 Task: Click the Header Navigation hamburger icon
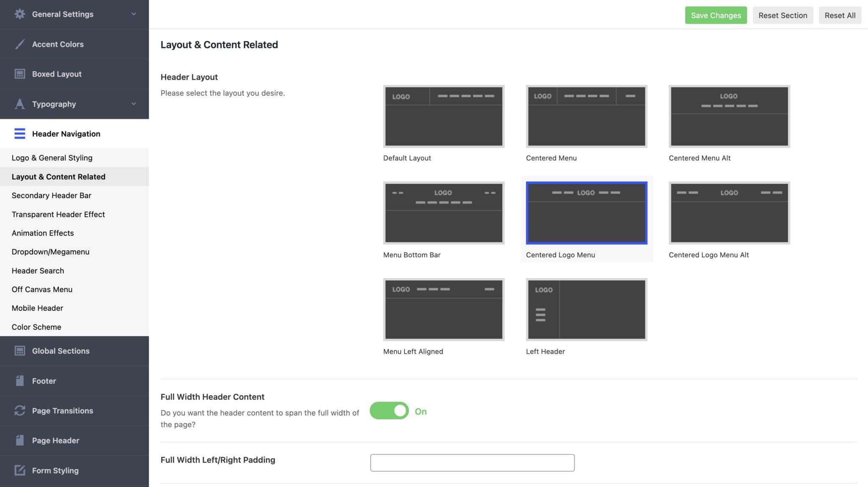19,133
